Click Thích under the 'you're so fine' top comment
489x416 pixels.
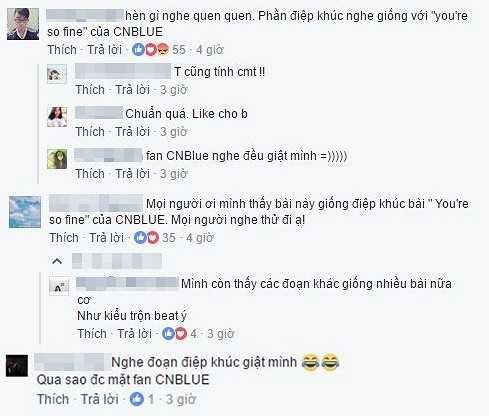[62, 50]
